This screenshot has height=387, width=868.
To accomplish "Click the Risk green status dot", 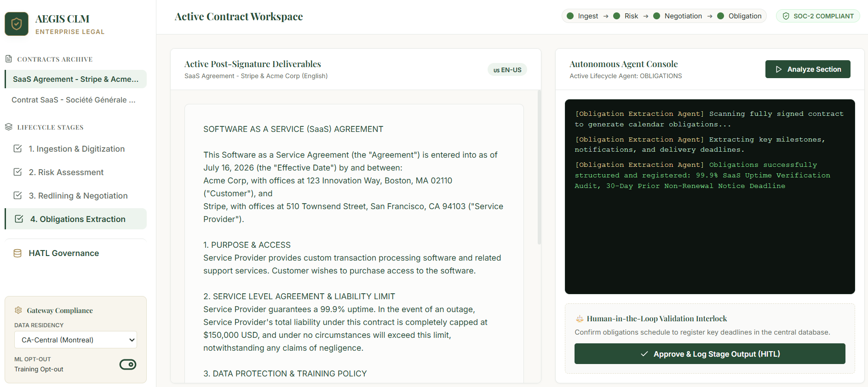I will point(617,16).
